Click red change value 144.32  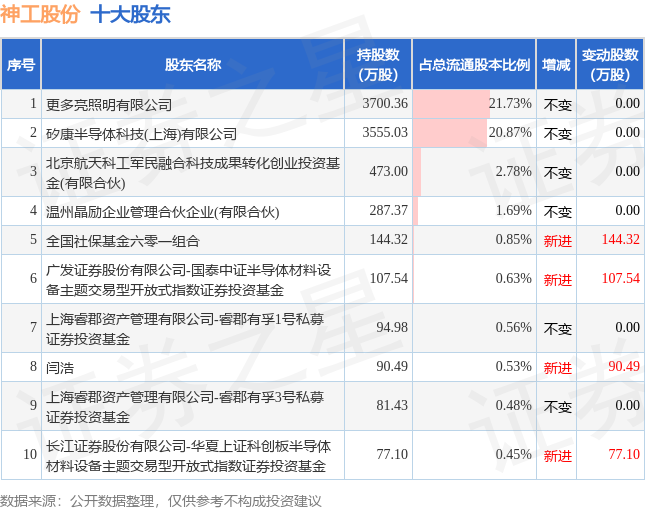pyautogui.click(x=621, y=239)
